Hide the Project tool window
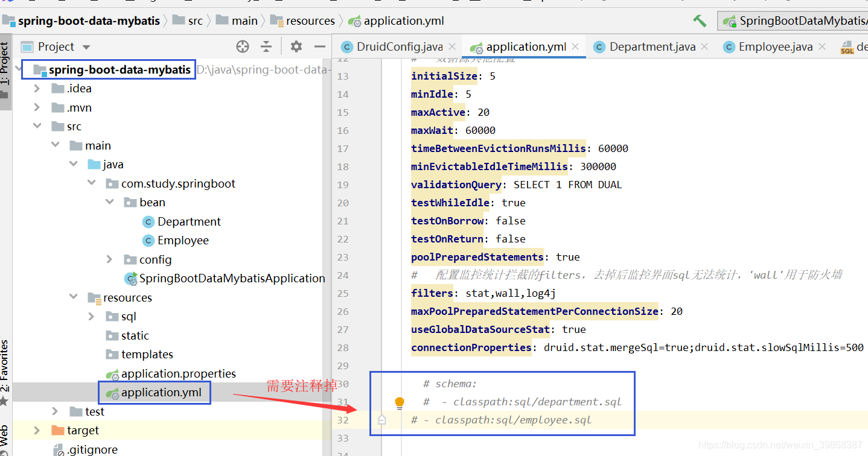Screen dimensions: 868x456 click(320, 46)
